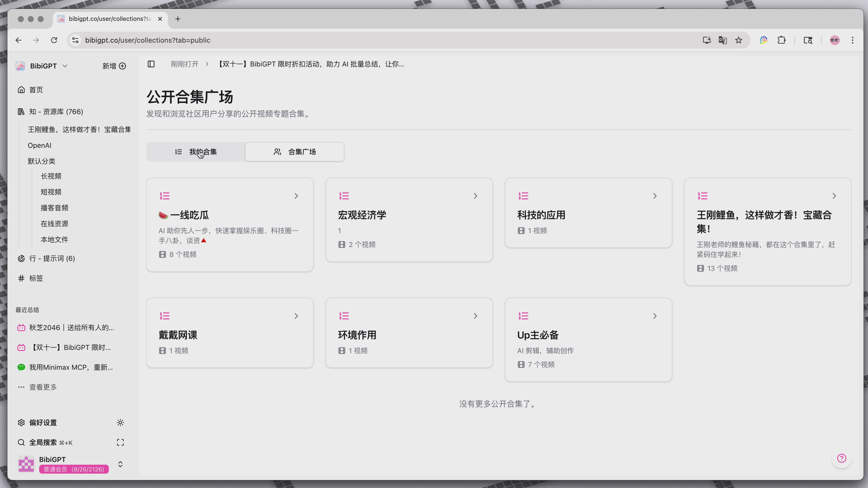868x488 pixels.
Task: Toggle the theme with the sun icon
Action: (120, 423)
